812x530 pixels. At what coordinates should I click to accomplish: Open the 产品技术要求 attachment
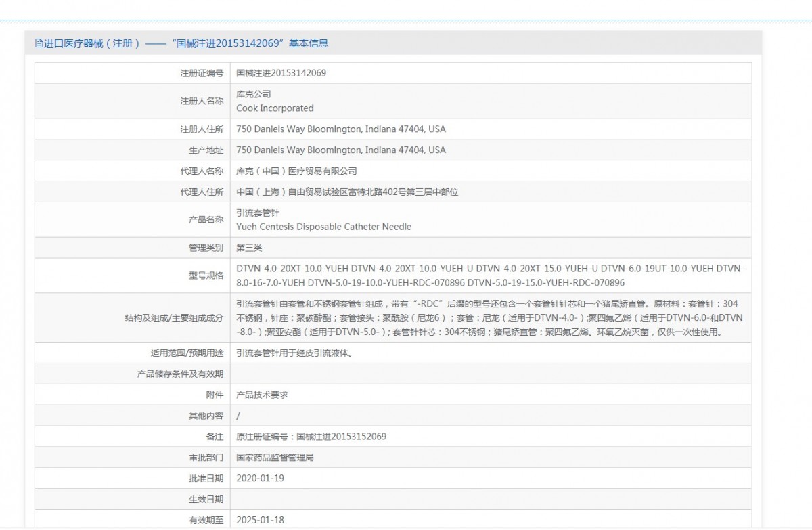coord(262,395)
